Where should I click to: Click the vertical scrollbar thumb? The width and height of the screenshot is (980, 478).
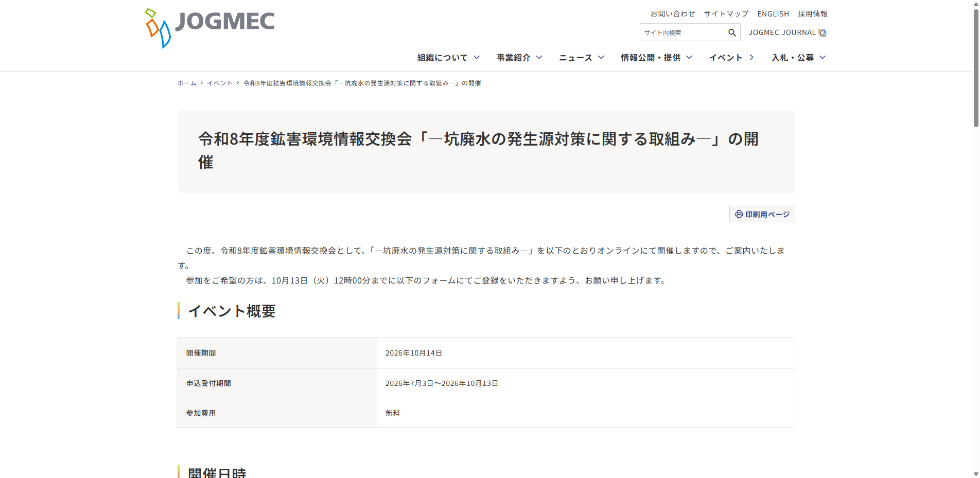(x=975, y=67)
